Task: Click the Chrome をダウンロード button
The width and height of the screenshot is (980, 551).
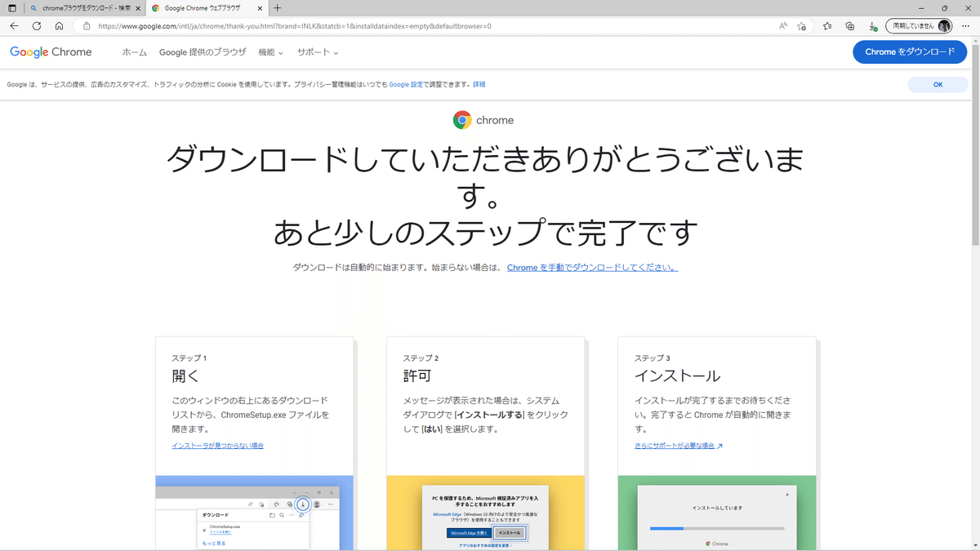Action: tap(909, 51)
